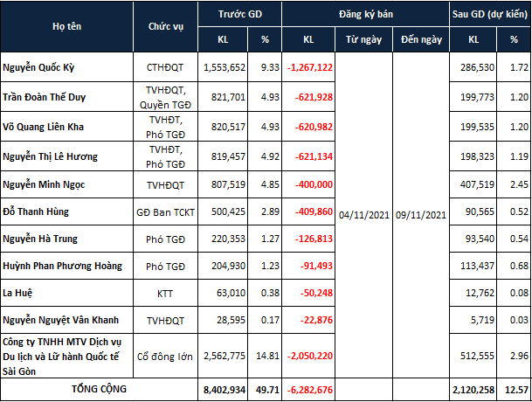Select the start date 04/11/2021 cell

tap(363, 215)
